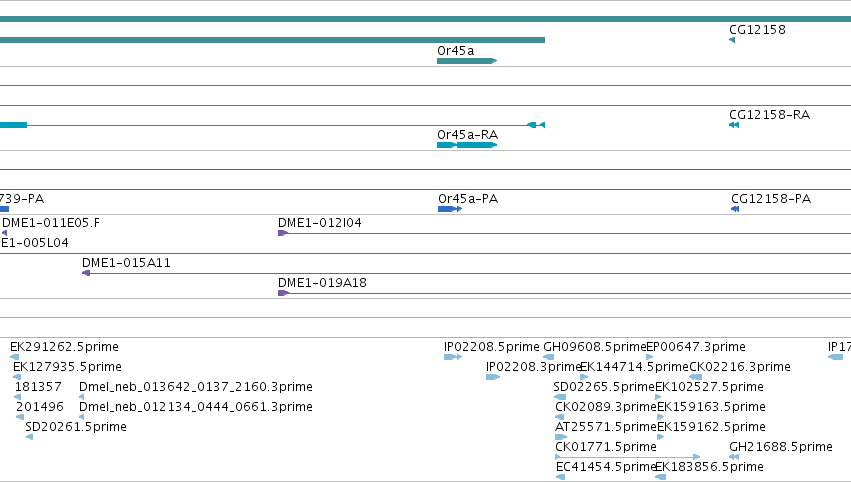This screenshot has width=851, height=482.
Task: Select the Or45a gene arrow glyph
Action: (x=467, y=61)
